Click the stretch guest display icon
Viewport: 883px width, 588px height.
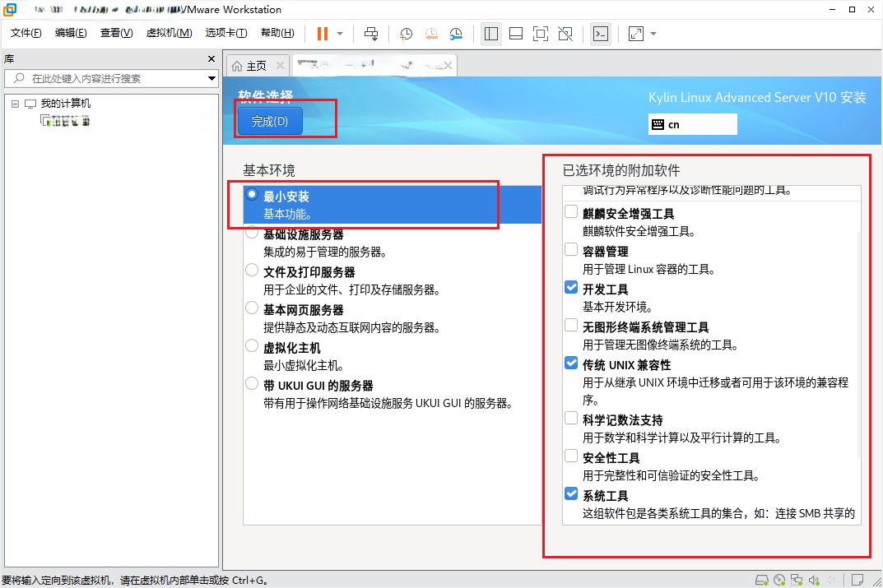pyautogui.click(x=636, y=34)
